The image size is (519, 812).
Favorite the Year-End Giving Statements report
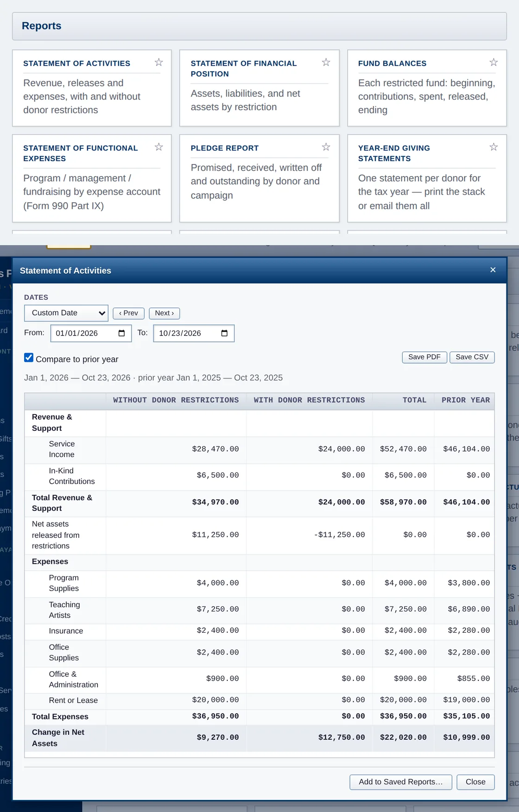pyautogui.click(x=494, y=147)
